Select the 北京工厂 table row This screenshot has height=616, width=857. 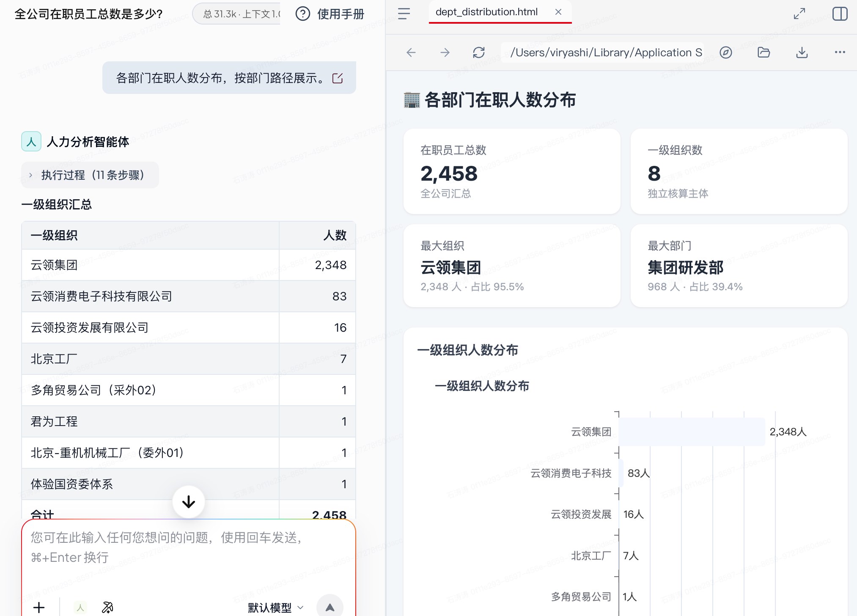tap(189, 359)
